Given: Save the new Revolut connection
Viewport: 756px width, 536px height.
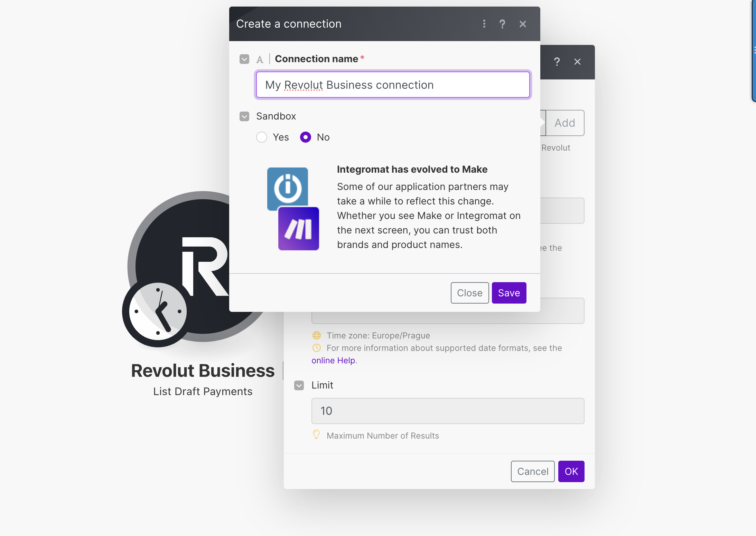Looking at the screenshot, I should coord(509,293).
